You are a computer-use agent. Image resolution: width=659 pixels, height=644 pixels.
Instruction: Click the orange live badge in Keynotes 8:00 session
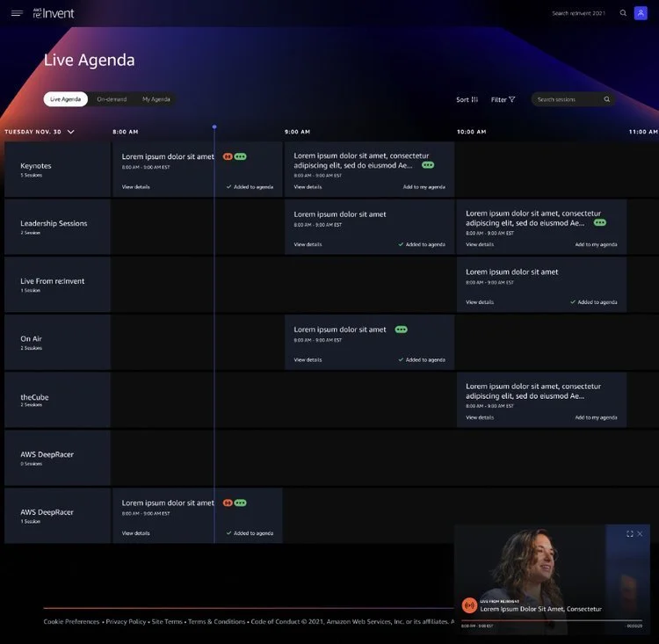pyautogui.click(x=228, y=156)
